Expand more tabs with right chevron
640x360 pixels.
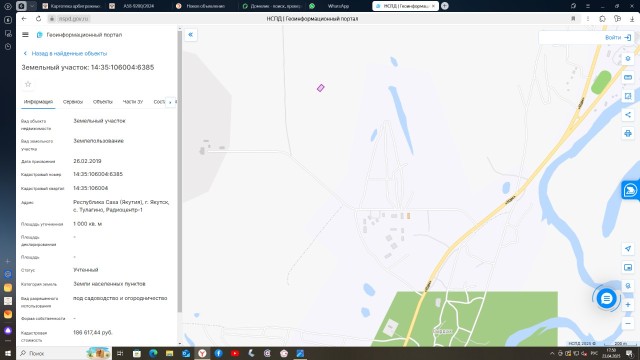tap(170, 102)
